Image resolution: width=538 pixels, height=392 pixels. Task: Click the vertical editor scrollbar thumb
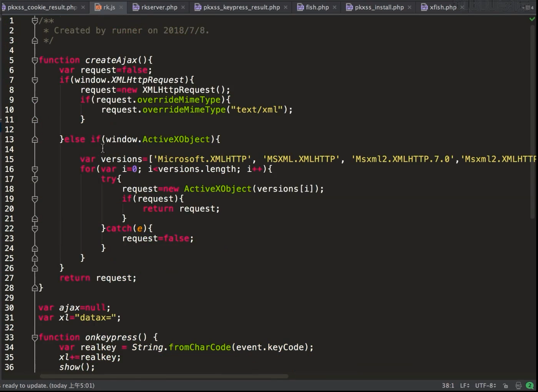[532, 123]
